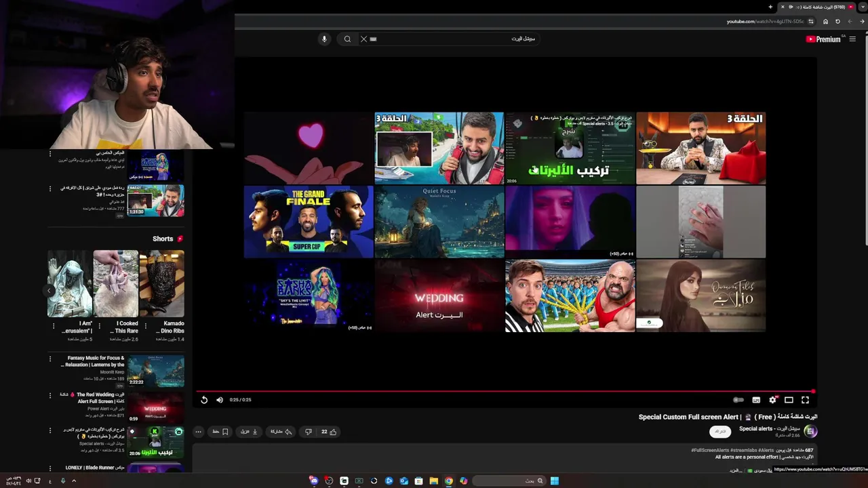The width and height of the screenshot is (868, 488).
Task: Open the boat episode 3 endscreen thumbnail
Action: (x=439, y=148)
